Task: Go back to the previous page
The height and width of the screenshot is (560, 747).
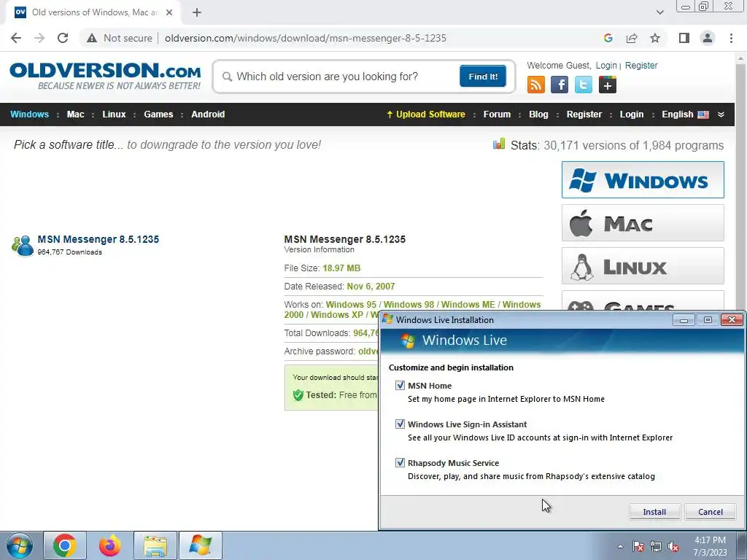Action: (x=16, y=38)
